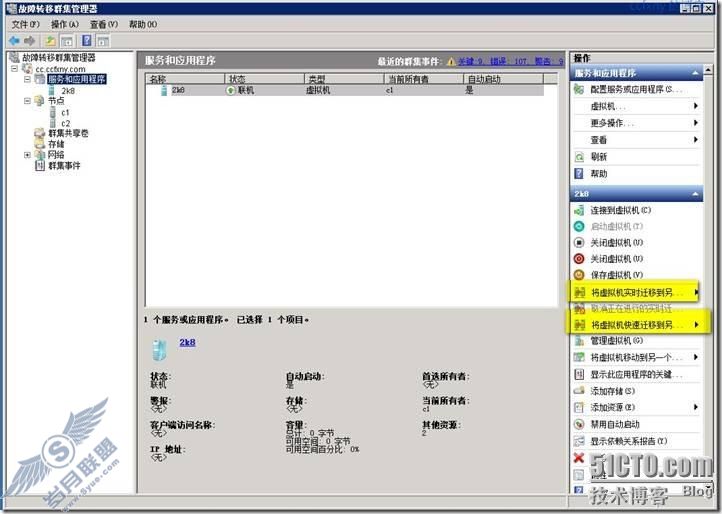Click the Back arrow toolbar icon
The height and width of the screenshot is (514, 722).
click(x=14, y=41)
